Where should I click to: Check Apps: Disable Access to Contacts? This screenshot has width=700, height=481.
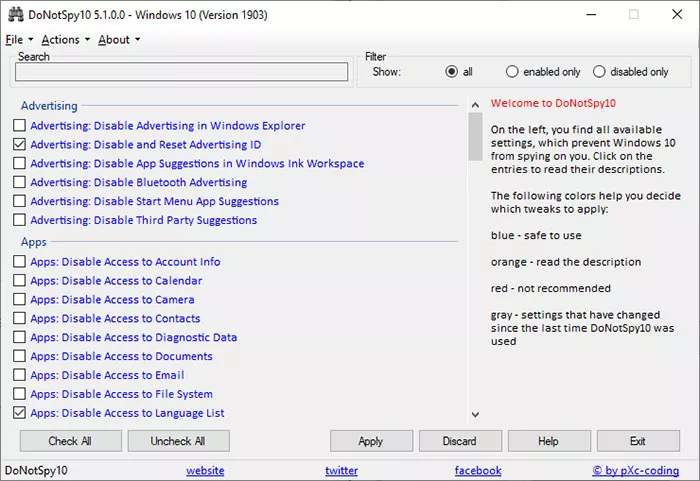[x=19, y=318]
